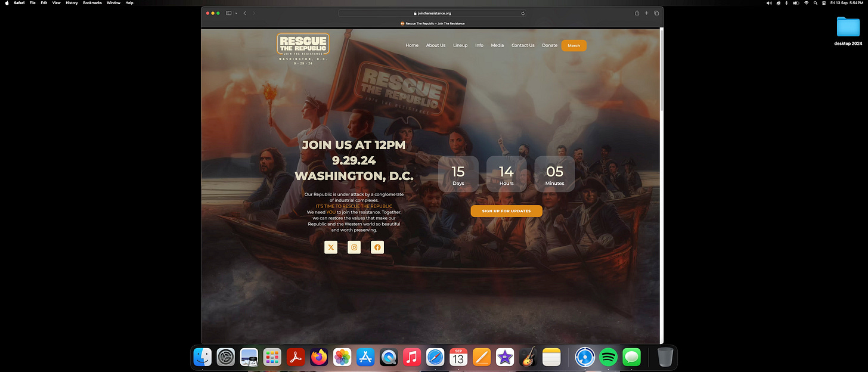
Task: Click the 15 Days countdown box
Action: tap(458, 174)
